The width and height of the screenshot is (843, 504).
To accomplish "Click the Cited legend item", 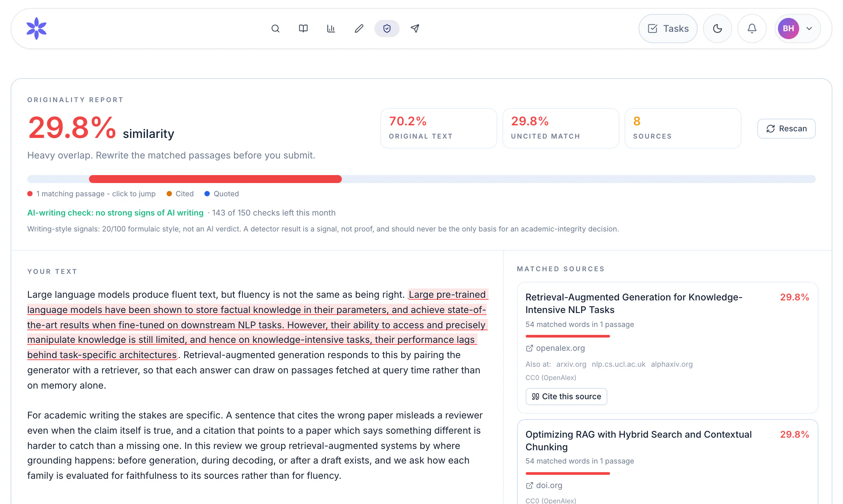I will 180,194.
